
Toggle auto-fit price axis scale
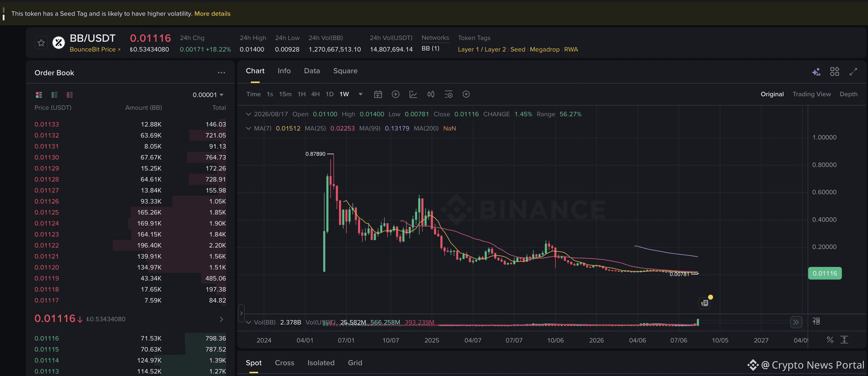pos(844,340)
